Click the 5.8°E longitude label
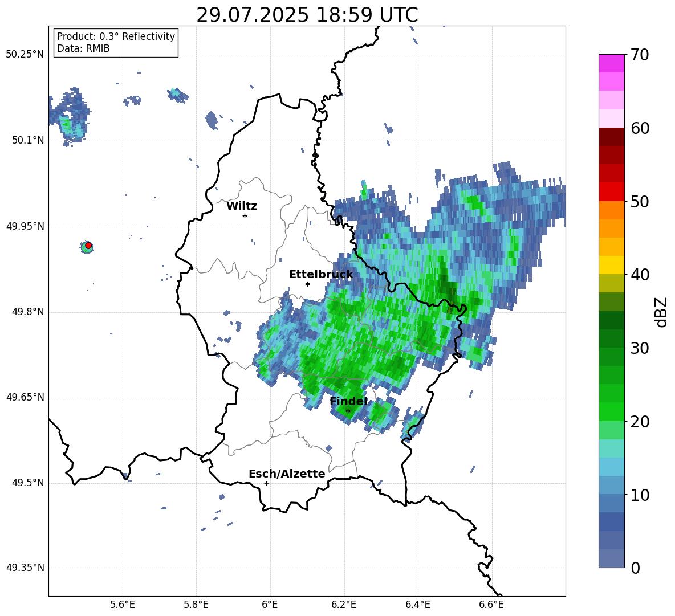Screen dimensions: 675x616 [196, 605]
